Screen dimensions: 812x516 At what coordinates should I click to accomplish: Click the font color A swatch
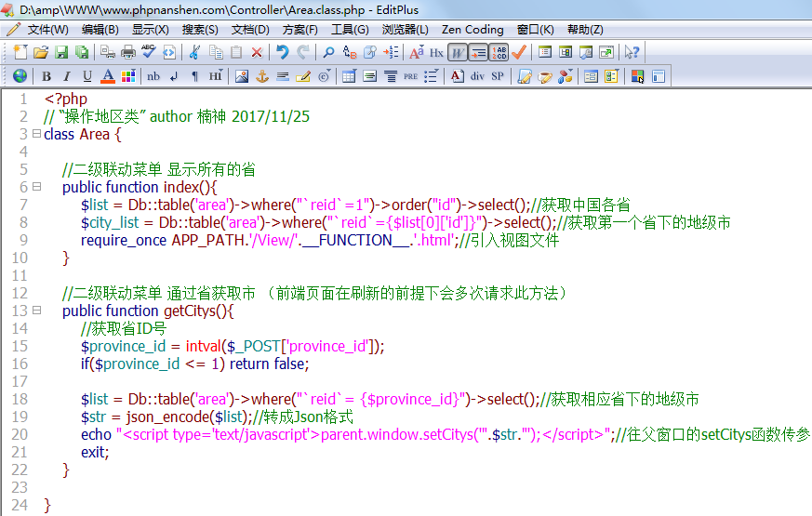click(108, 76)
